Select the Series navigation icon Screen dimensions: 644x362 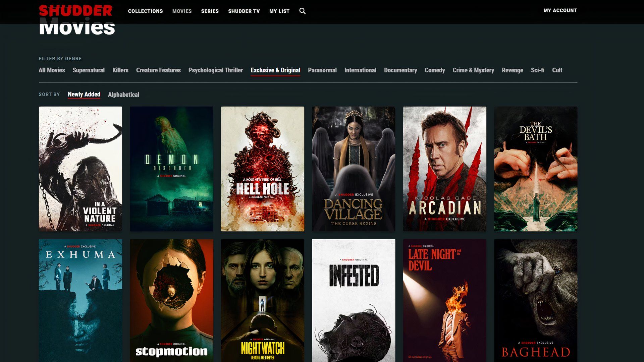(210, 11)
